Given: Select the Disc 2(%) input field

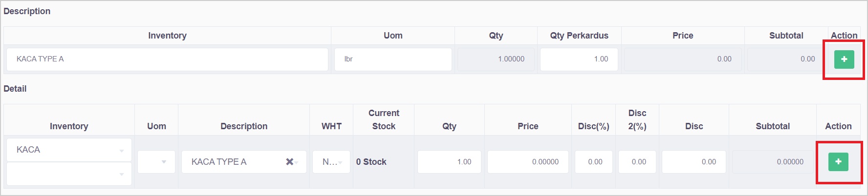Looking at the screenshot, I should click(637, 162).
